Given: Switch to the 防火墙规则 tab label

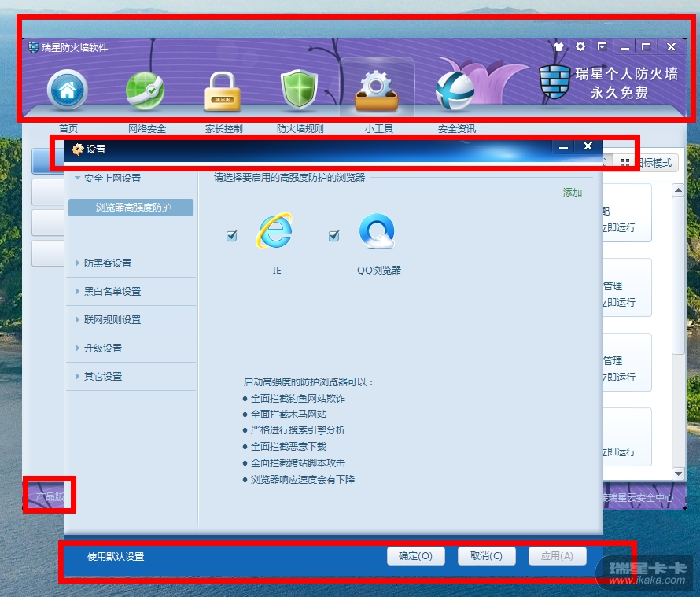Looking at the screenshot, I should click(300, 128).
